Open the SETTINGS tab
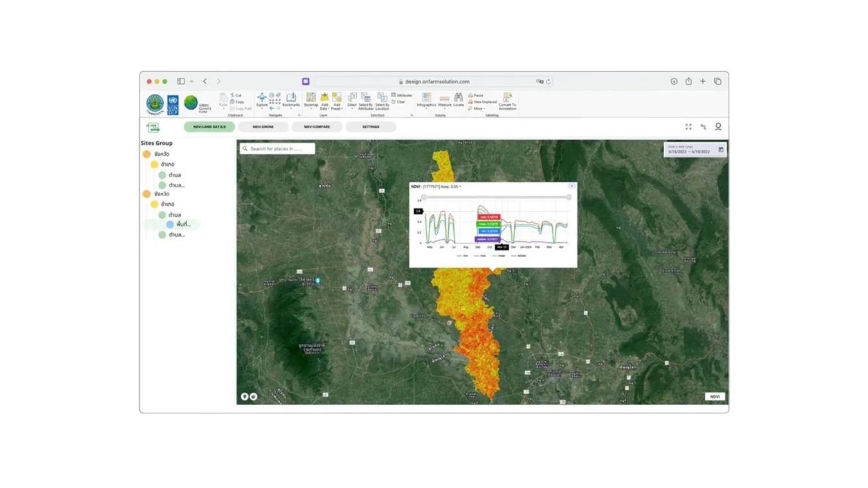The height and width of the screenshot is (488, 868). (371, 127)
